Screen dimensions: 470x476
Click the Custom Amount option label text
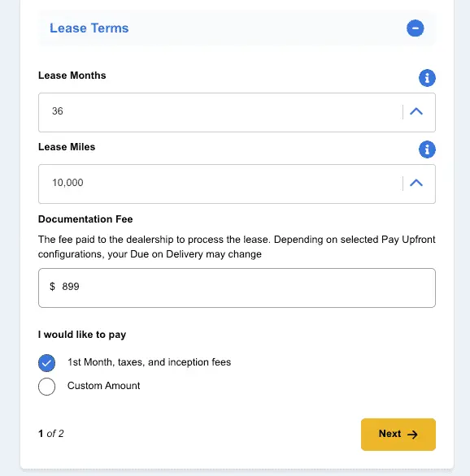pyautogui.click(x=103, y=386)
